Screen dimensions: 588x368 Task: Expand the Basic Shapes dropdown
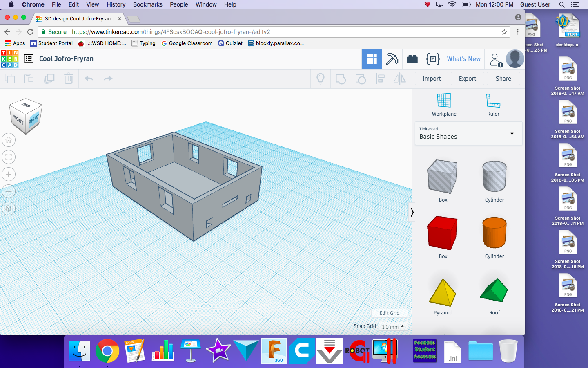(x=468, y=133)
